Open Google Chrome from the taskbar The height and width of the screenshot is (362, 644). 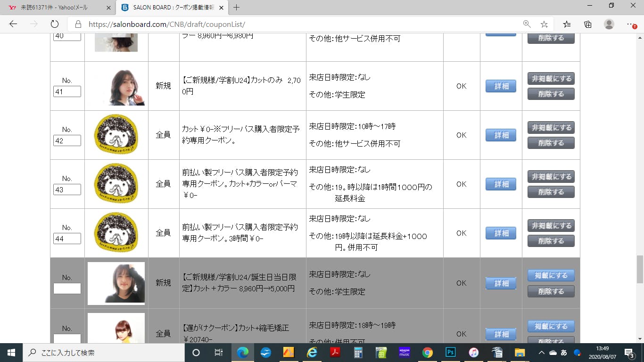[428, 353]
